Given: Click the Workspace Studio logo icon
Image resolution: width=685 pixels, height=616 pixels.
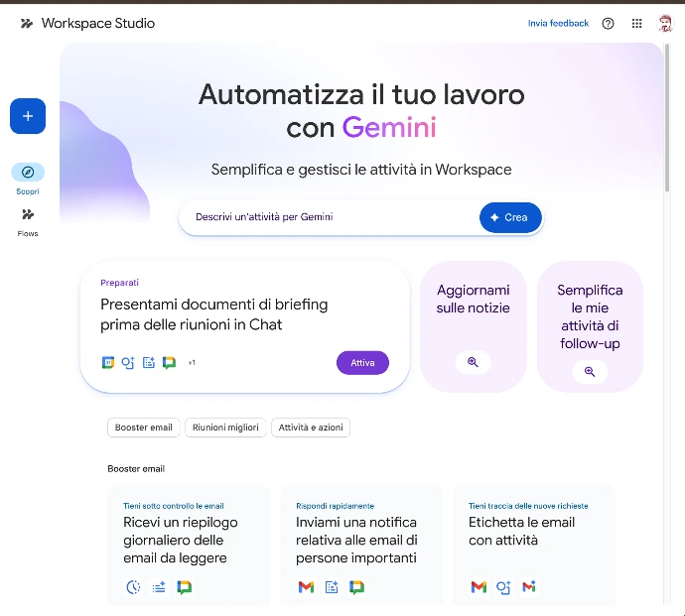Looking at the screenshot, I should [x=27, y=24].
